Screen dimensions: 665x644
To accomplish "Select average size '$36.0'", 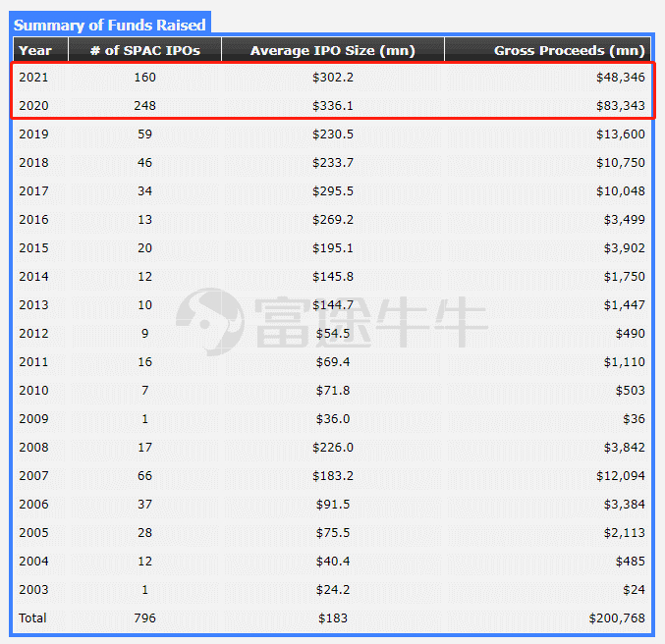I will pos(333,418).
